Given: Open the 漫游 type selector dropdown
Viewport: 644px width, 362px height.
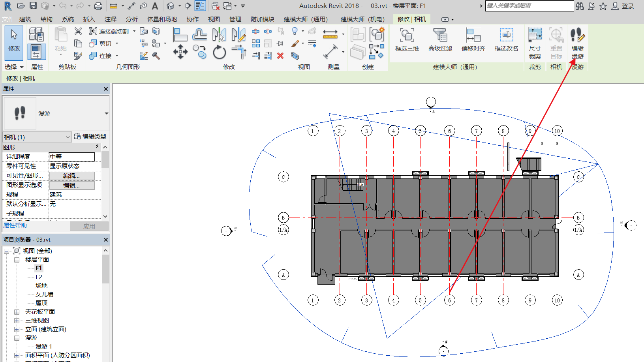Looking at the screenshot, I should coord(106,114).
